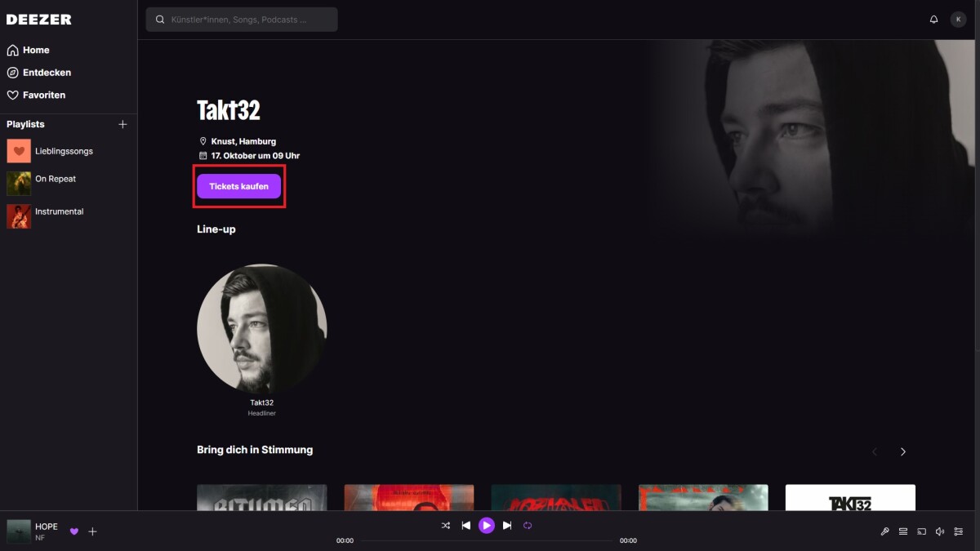Toggle repeat mode
The height and width of the screenshot is (551, 980).
point(528,526)
